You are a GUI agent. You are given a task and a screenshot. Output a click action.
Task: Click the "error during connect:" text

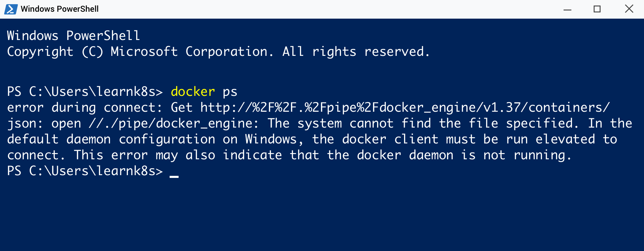click(x=84, y=108)
